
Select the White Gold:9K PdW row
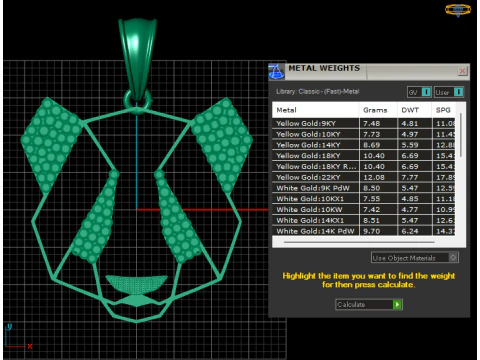364,188
